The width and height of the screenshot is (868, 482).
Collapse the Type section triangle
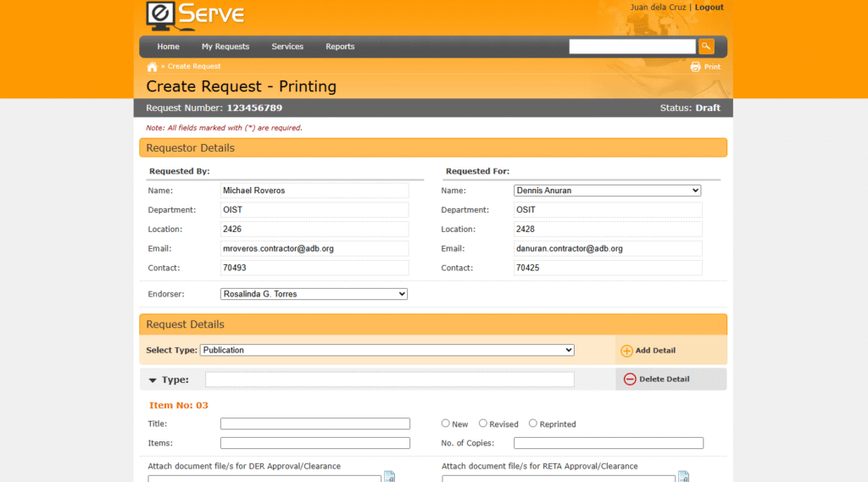click(153, 380)
